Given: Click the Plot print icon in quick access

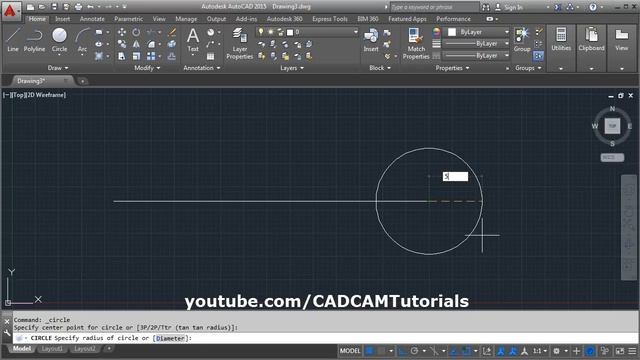Looking at the screenshot, I should [78, 7].
